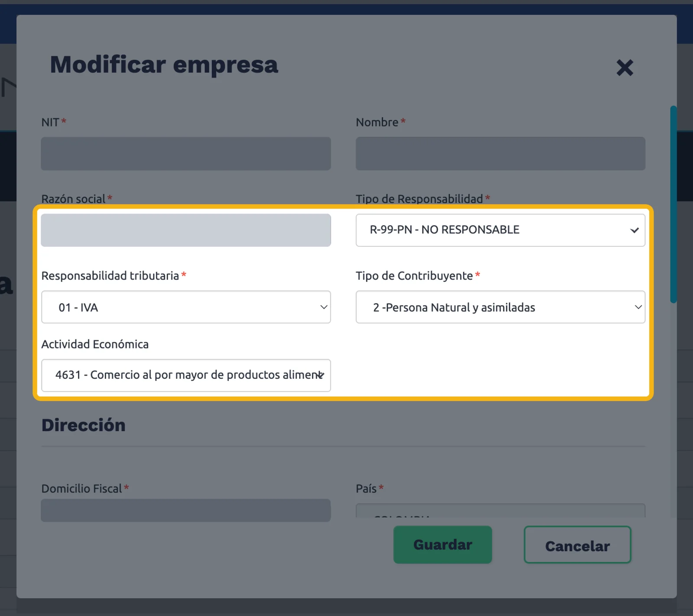Focus the Razón social text field

(x=186, y=230)
